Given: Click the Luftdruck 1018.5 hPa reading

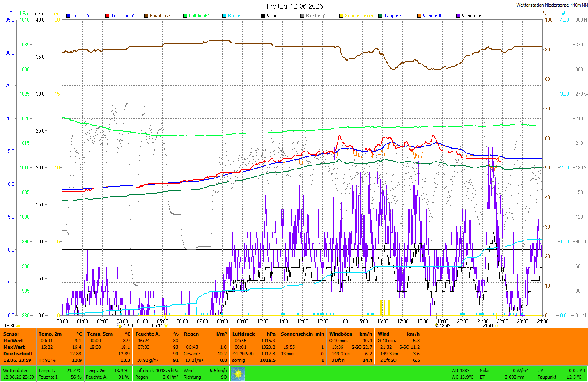Looking at the screenshot, I should tap(157, 371).
